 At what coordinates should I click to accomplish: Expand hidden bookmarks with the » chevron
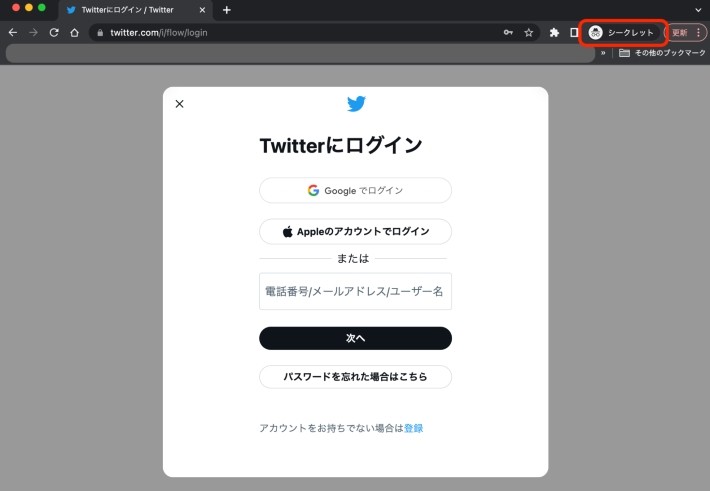[x=603, y=53]
